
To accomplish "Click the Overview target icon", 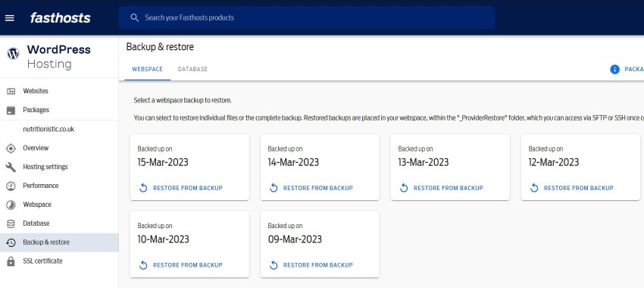I will [x=11, y=149].
